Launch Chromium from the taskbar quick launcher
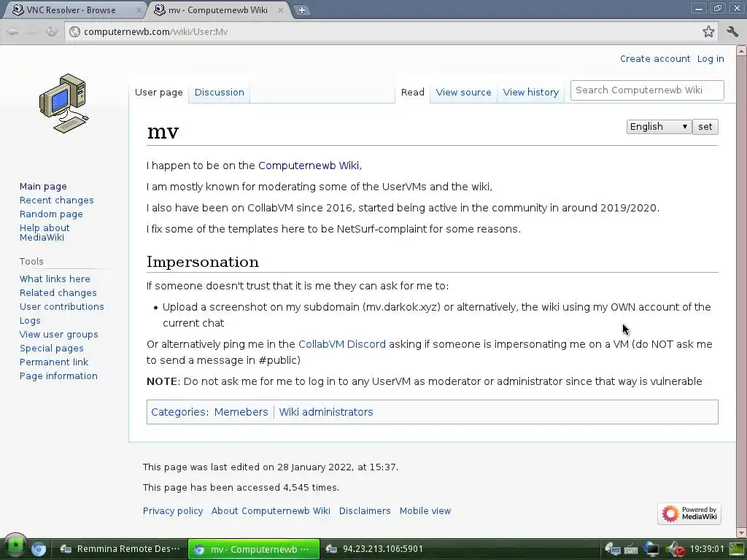The width and height of the screenshot is (747, 560). pyautogui.click(x=39, y=549)
